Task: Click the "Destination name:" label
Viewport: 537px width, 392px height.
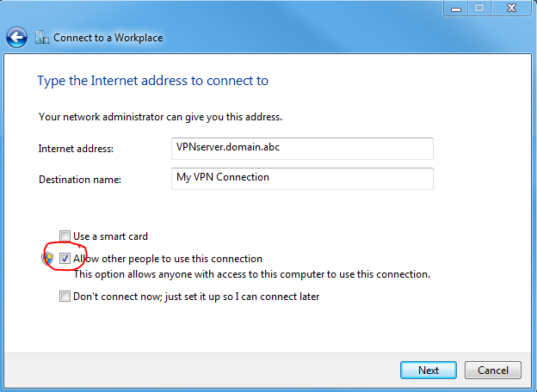Action: (x=80, y=180)
